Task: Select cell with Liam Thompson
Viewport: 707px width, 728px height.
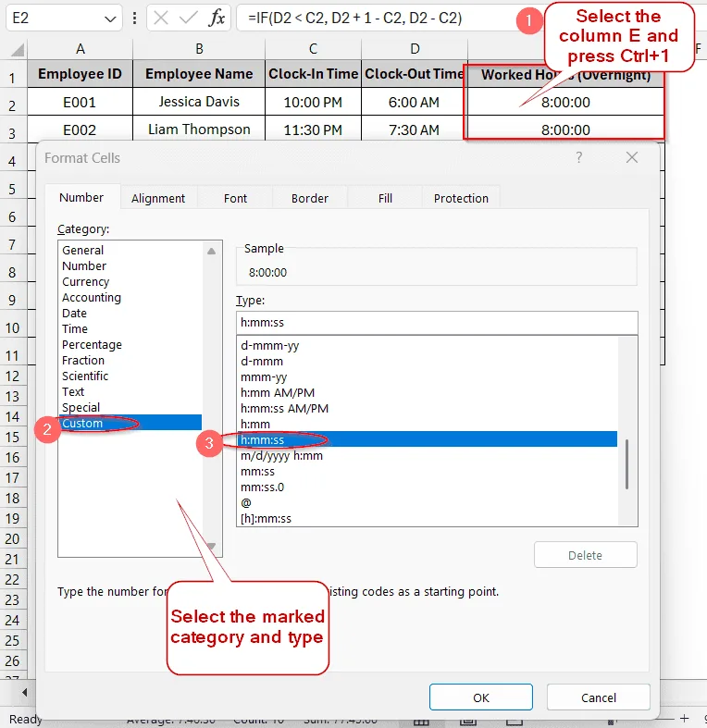Action: point(199,129)
